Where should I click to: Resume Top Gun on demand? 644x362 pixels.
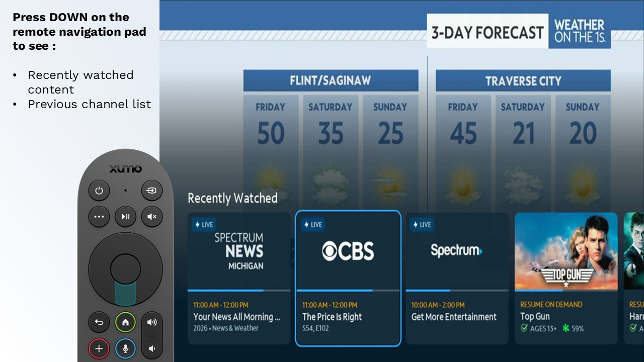click(x=566, y=277)
